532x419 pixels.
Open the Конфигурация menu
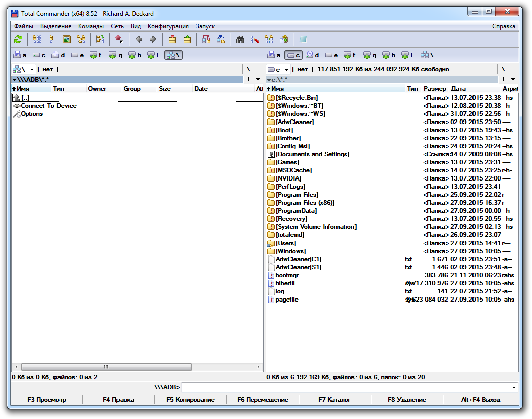tap(168, 26)
